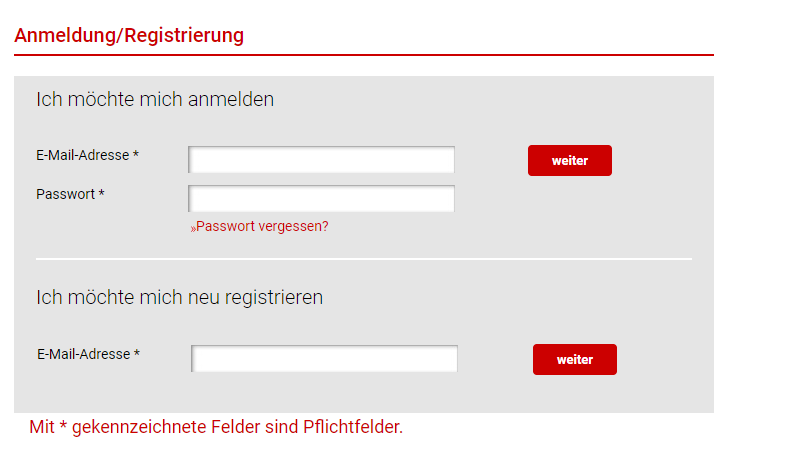Click the 'Ich möchte mich neu registrieren' heading
Image resolution: width=791 pixels, height=452 pixels.
click(179, 298)
